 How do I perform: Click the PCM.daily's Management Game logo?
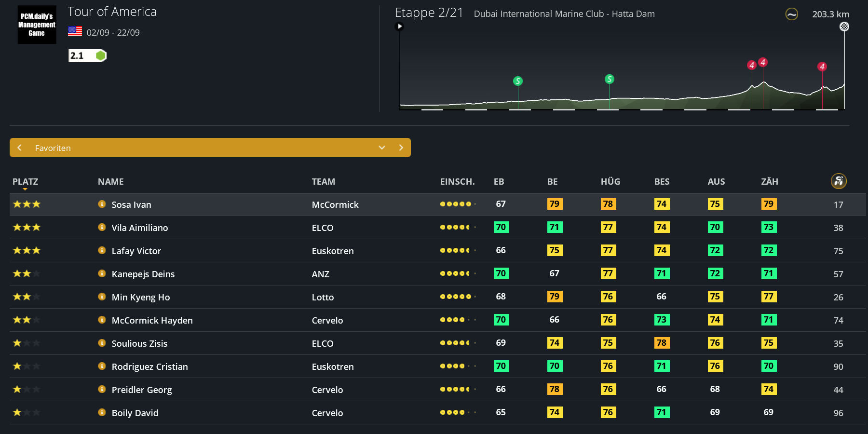click(37, 25)
